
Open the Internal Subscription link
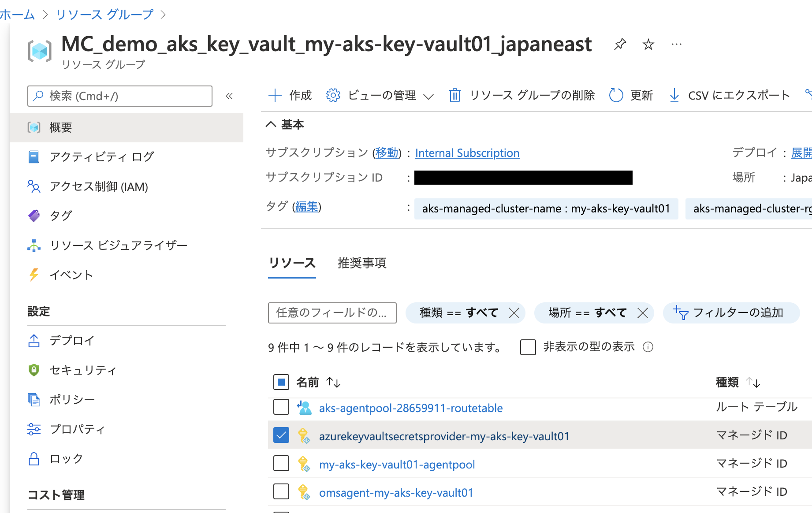coord(467,153)
